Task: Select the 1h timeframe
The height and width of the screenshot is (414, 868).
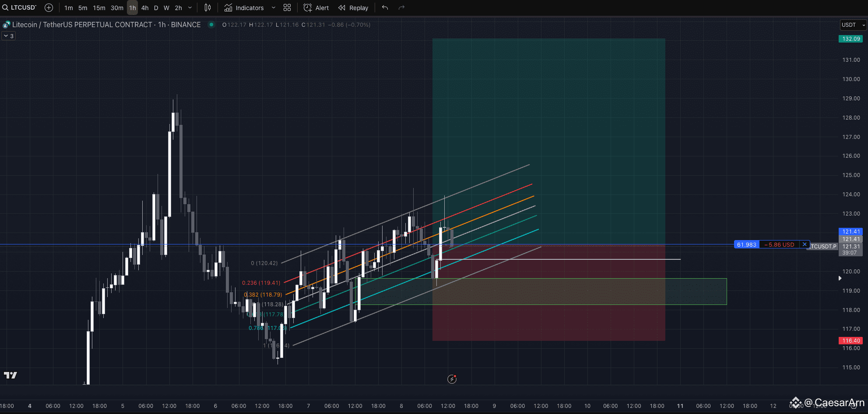Action: [x=133, y=8]
